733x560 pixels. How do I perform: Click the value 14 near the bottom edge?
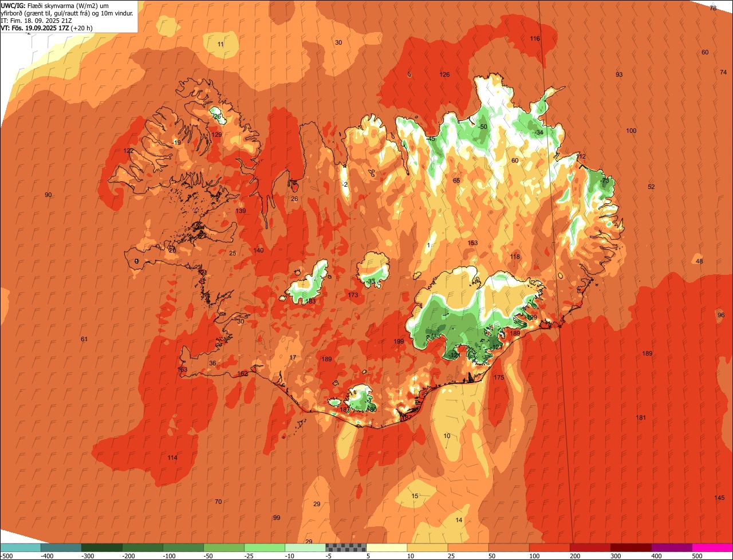[x=459, y=520]
